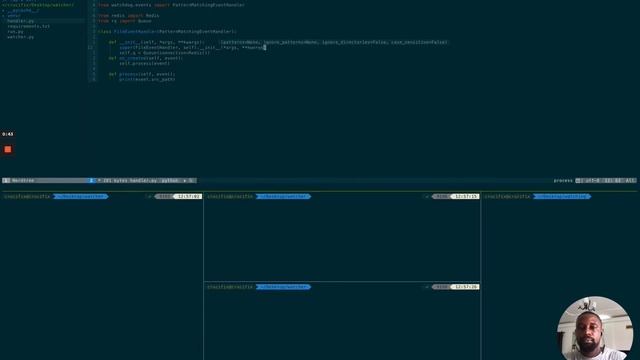Click the blue path segment in bottom middle terminal
The height and width of the screenshot is (360, 640).
(x=283, y=287)
